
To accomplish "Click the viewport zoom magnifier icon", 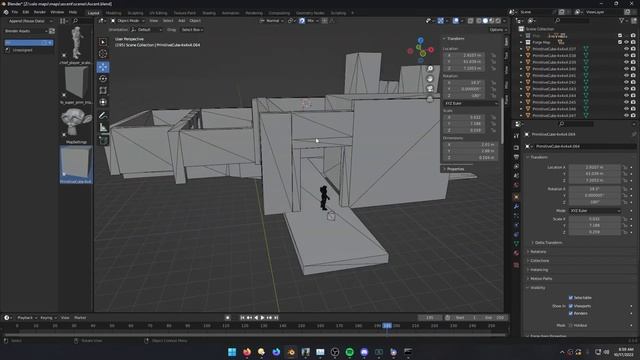I will [x=430, y=69].
